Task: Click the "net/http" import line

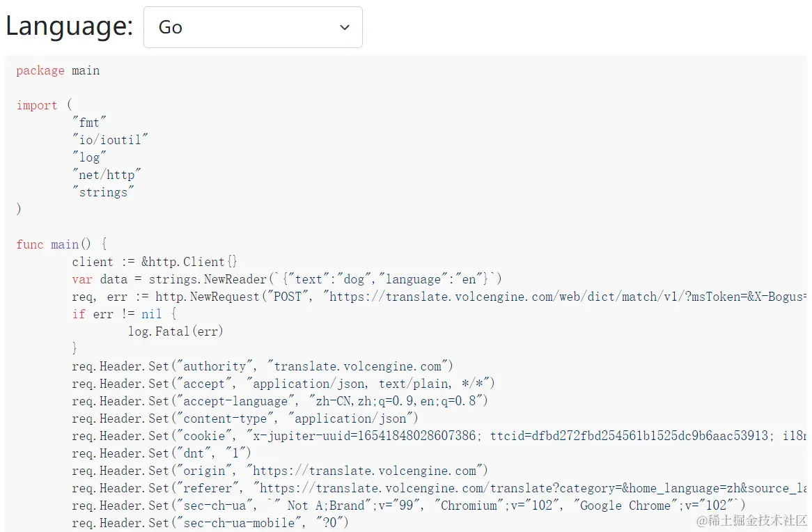Action: (x=107, y=175)
